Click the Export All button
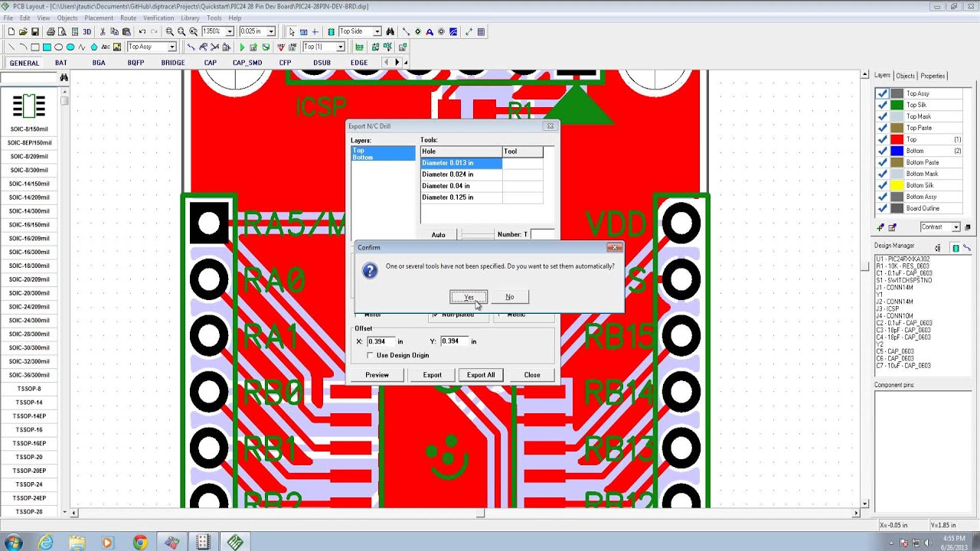The height and width of the screenshot is (551, 980). (x=481, y=375)
